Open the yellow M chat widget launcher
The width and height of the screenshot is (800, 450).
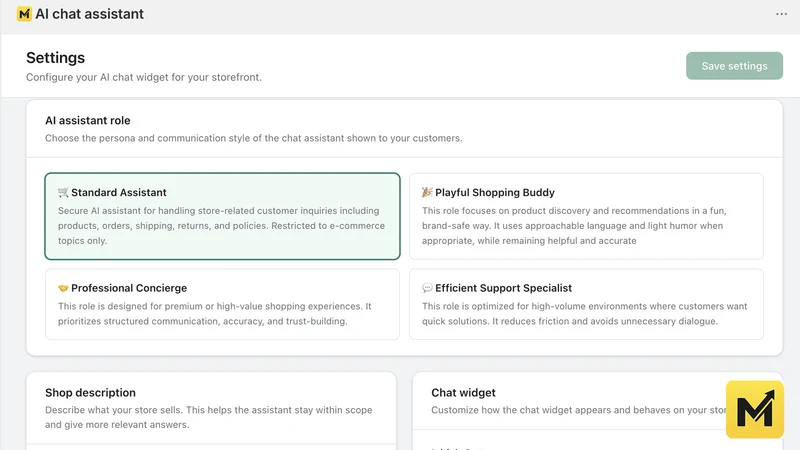tap(755, 409)
